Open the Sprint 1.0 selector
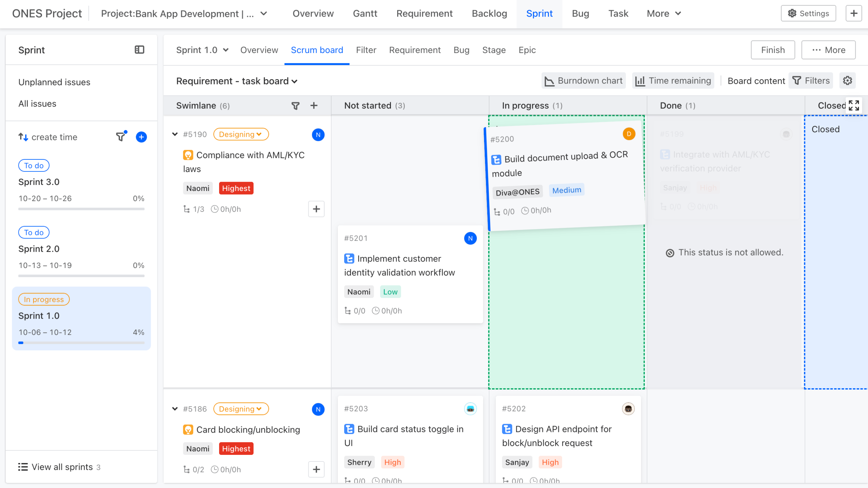This screenshot has height=488, width=868. coord(202,50)
